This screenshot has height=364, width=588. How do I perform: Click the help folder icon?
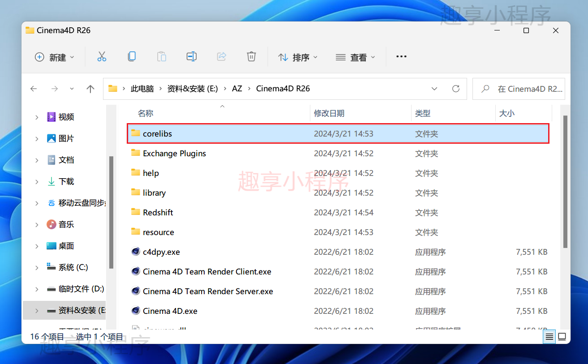coord(136,173)
